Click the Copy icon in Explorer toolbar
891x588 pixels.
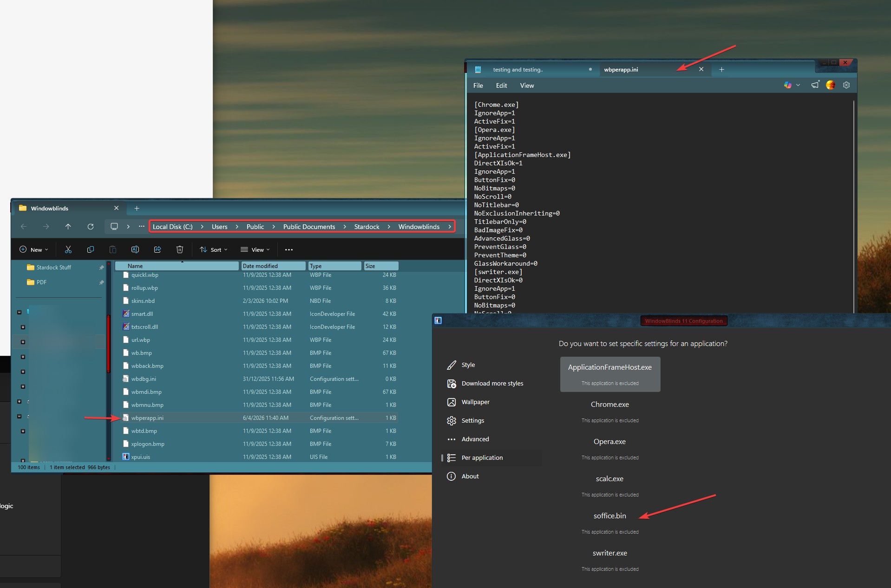[x=91, y=250]
